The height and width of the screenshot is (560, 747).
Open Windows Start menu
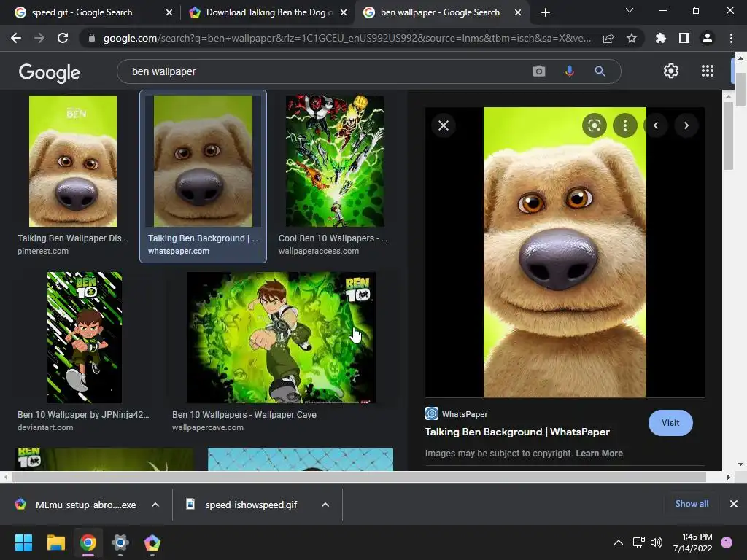(24, 542)
